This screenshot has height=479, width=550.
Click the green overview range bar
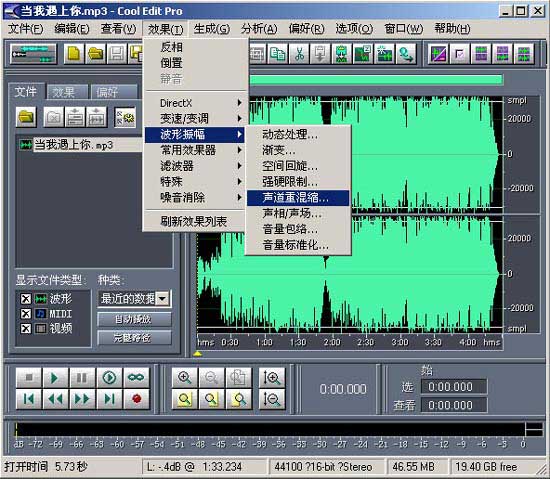click(376, 80)
